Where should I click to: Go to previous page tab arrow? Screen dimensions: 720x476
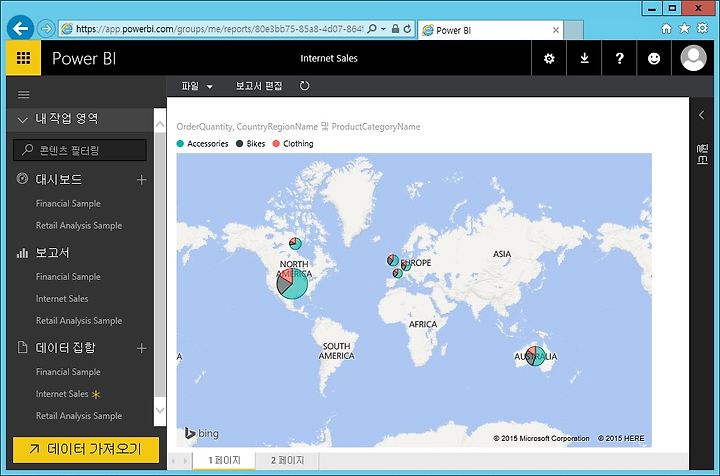click(174, 460)
